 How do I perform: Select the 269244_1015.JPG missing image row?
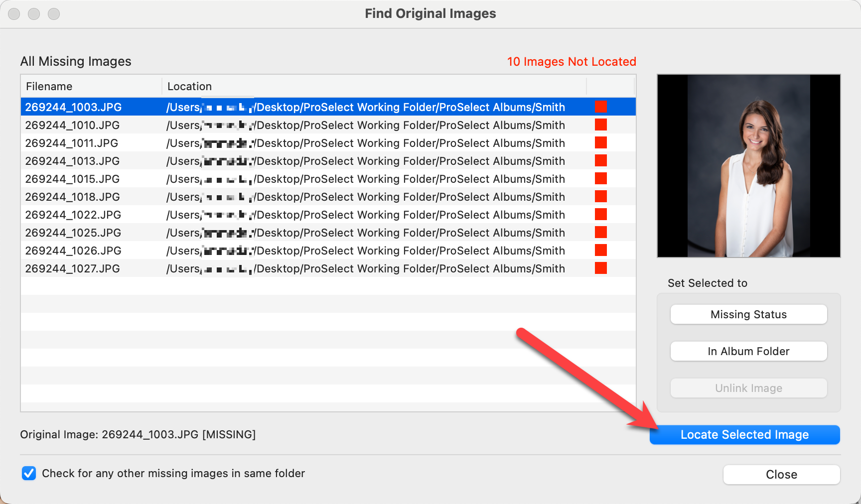(x=72, y=179)
